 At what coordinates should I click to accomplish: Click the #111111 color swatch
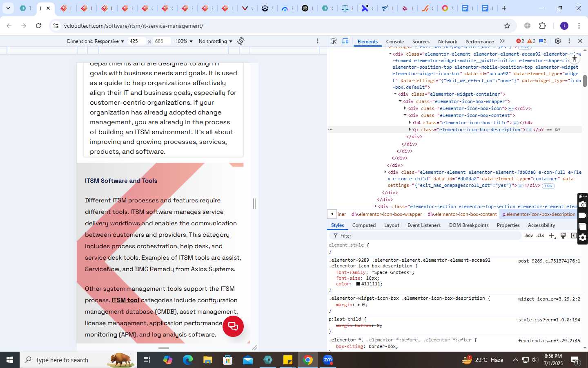[x=358, y=284]
